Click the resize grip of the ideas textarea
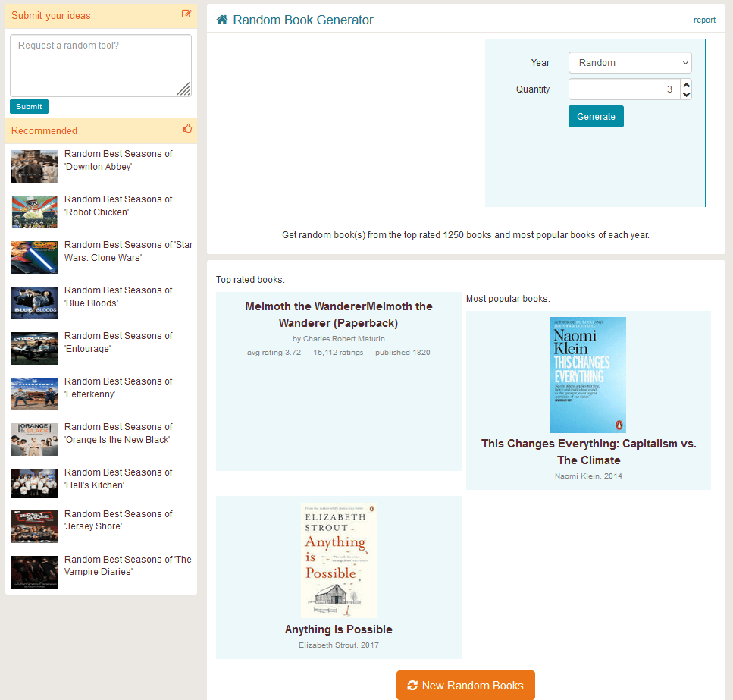 point(184,89)
